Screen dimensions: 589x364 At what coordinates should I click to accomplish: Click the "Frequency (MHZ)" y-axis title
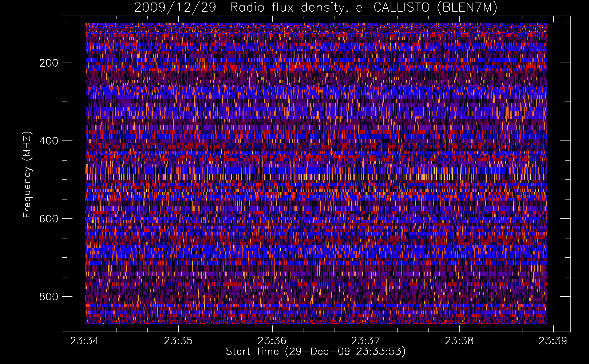(27, 175)
